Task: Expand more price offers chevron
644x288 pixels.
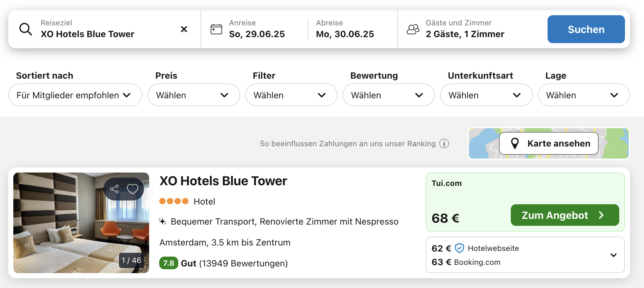Action: (614, 255)
